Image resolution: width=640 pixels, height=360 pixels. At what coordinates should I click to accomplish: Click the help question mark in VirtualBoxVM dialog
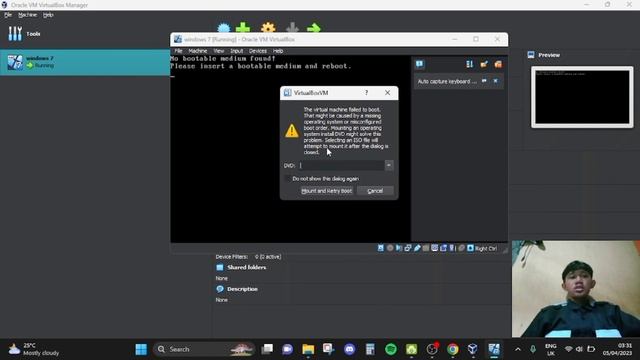pyautogui.click(x=367, y=93)
